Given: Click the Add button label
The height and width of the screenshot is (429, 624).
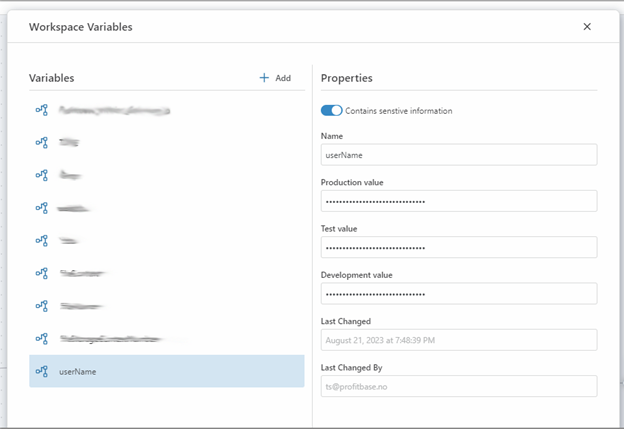Looking at the screenshot, I should pos(283,78).
